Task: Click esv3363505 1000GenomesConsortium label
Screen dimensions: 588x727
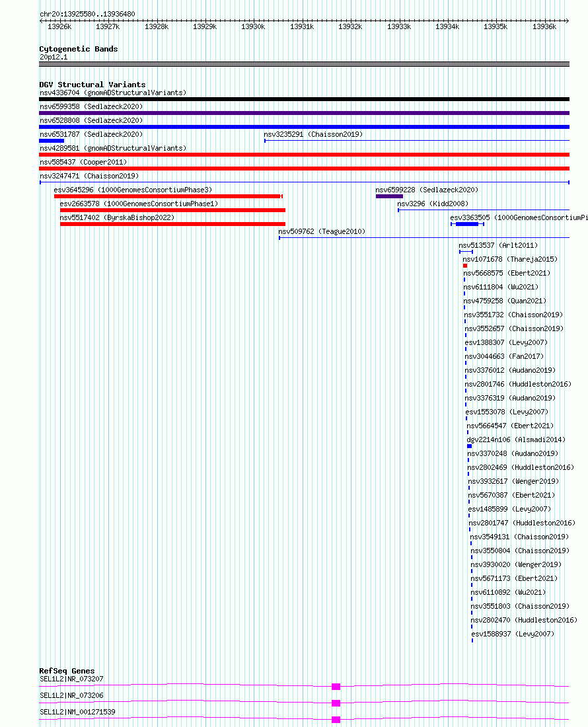Action: click(x=519, y=218)
